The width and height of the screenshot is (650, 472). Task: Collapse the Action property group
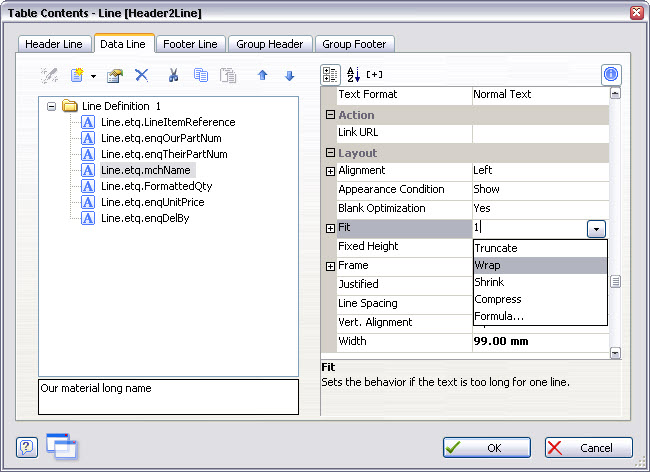pos(330,115)
